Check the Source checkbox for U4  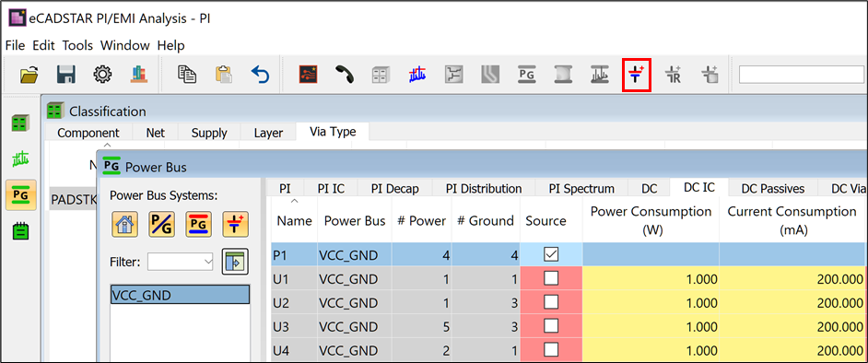coord(551,351)
